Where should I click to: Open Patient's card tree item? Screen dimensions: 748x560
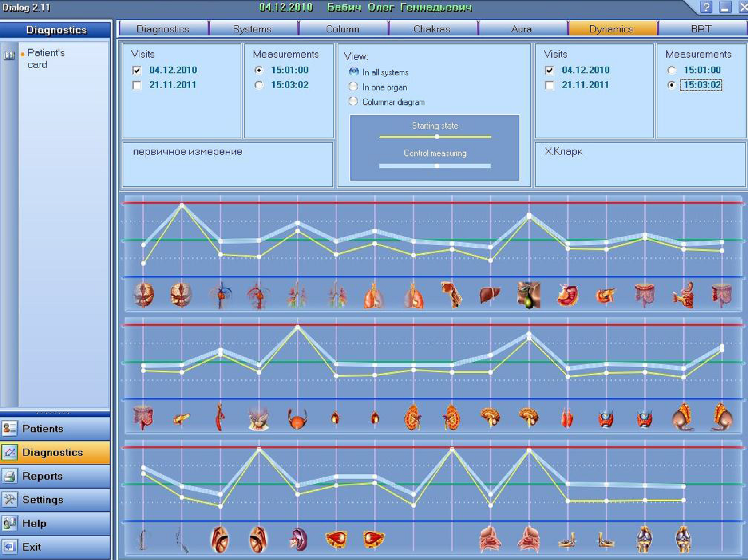point(46,59)
